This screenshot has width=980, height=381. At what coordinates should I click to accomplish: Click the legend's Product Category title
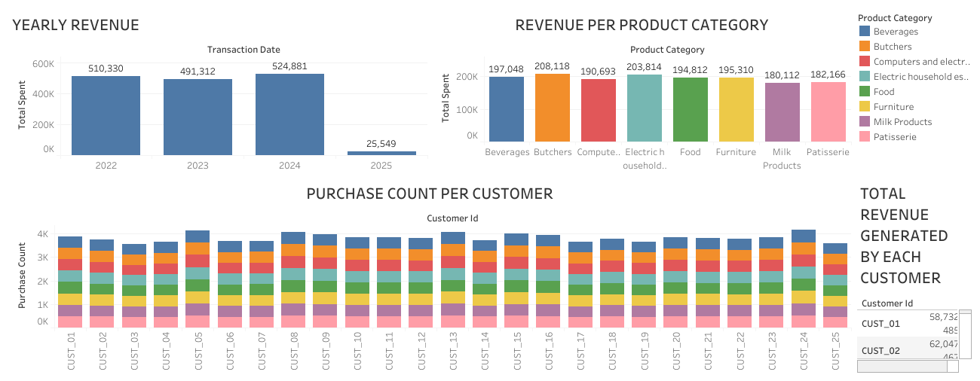click(895, 18)
